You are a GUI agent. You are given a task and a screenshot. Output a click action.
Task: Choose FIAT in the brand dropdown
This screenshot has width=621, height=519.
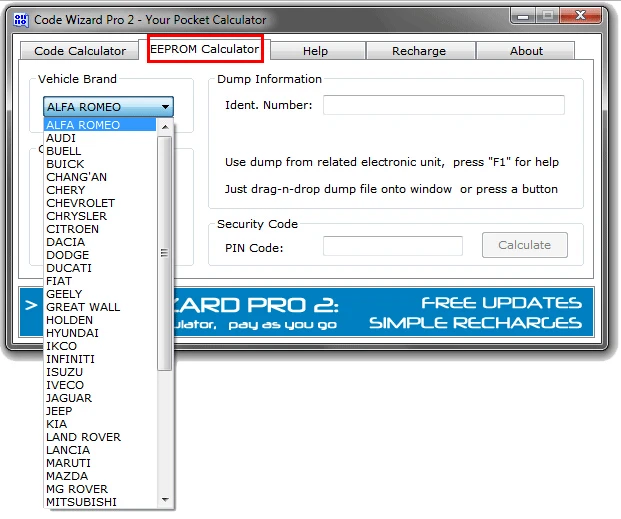[100, 281]
